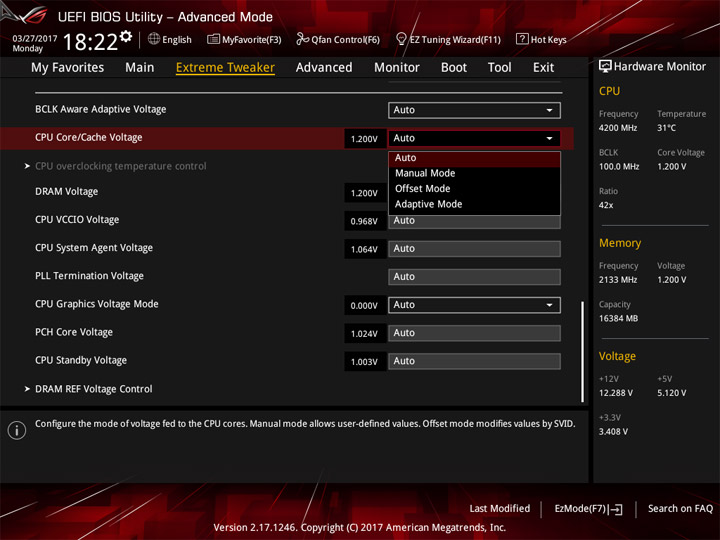
Task: Click the CPU Core/Cache Voltage label
Action: point(89,137)
